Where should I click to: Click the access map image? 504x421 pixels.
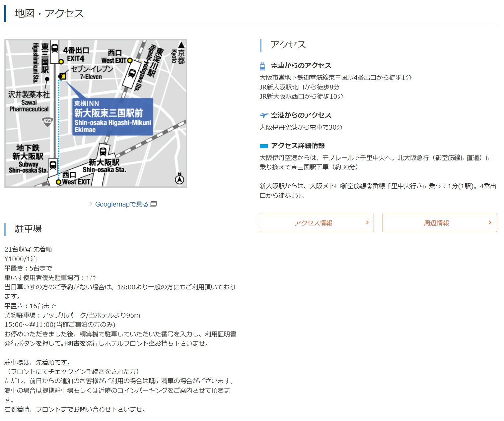[x=96, y=113]
